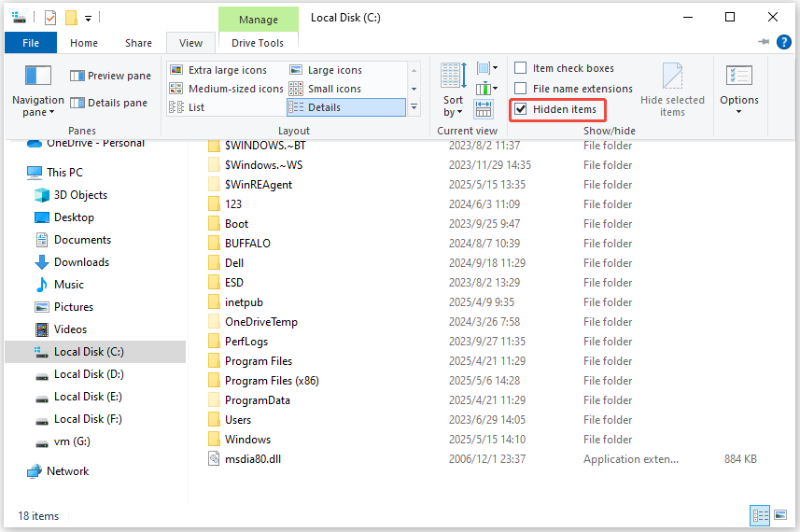Screen dimensions: 800x532
Task: Open the Sort by dropdown
Action: 453,106
